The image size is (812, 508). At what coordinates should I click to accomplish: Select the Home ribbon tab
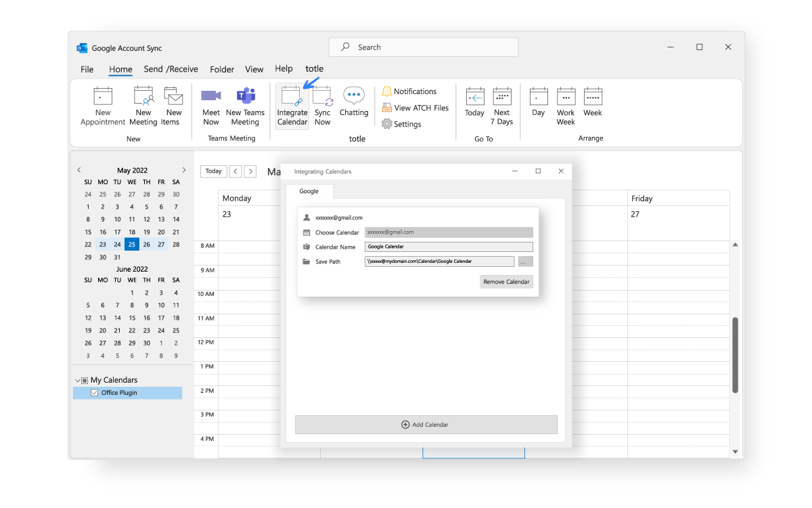[120, 69]
